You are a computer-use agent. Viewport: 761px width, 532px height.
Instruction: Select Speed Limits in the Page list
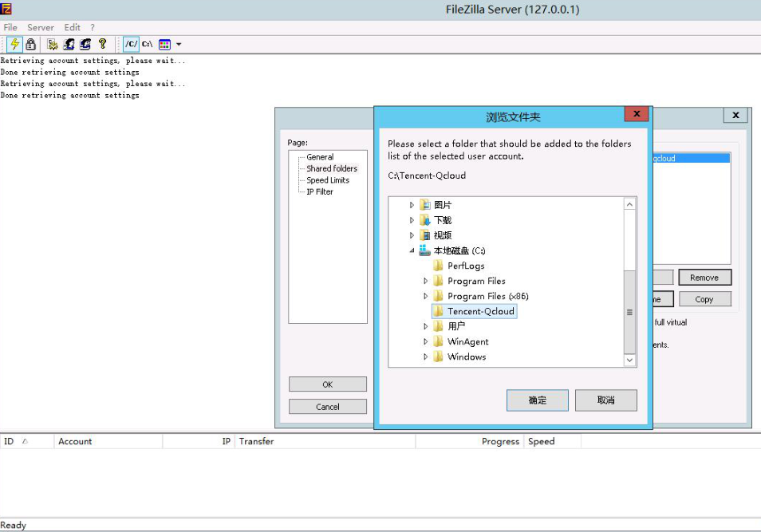328,180
